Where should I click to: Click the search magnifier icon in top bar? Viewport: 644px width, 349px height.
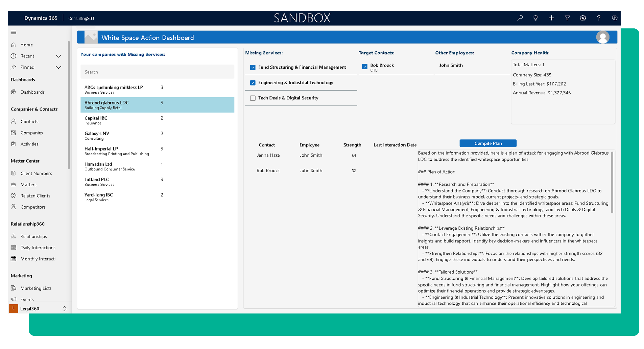pyautogui.click(x=520, y=18)
